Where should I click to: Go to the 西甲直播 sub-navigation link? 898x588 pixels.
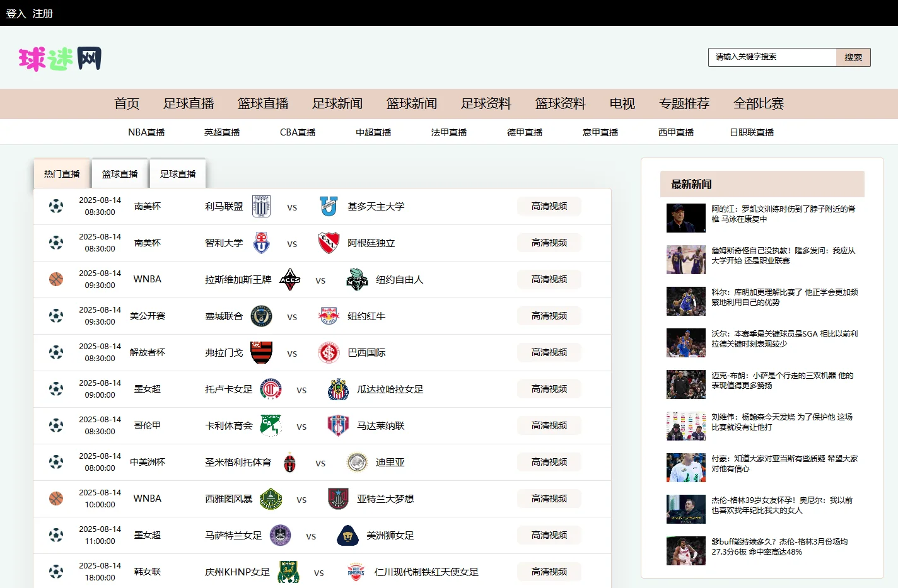pos(676,132)
